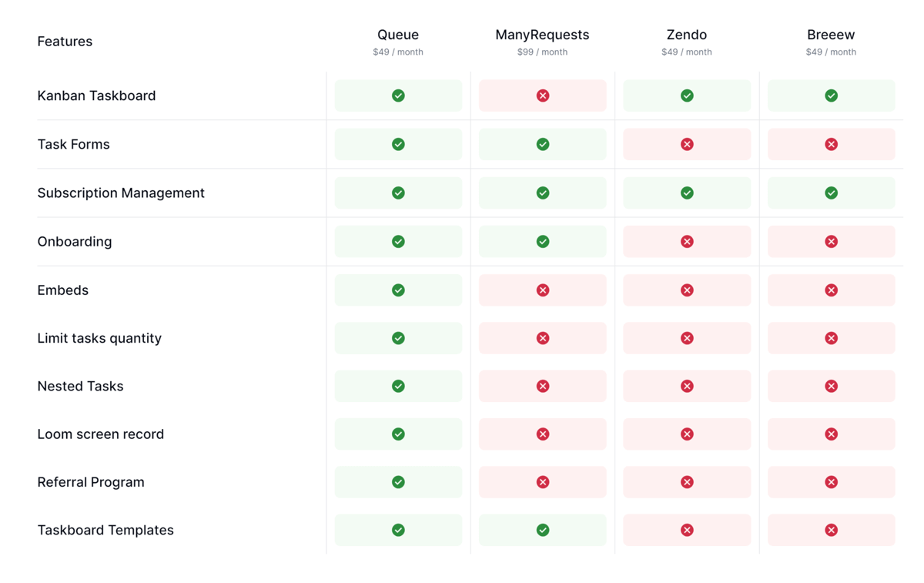This screenshot has width=924, height=583.
Task: Click Breeew's cross for Limit tasks quantity
Action: (x=832, y=338)
